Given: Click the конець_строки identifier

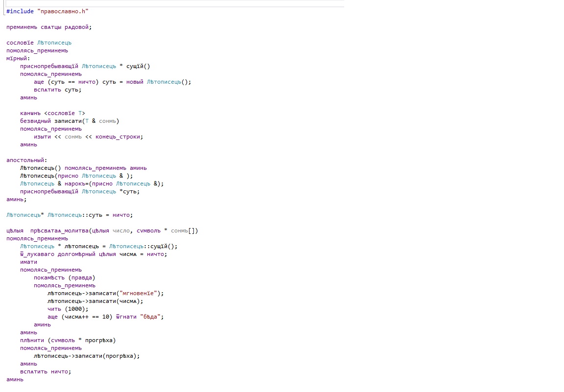Looking at the screenshot, I should pyautogui.click(x=119, y=137).
